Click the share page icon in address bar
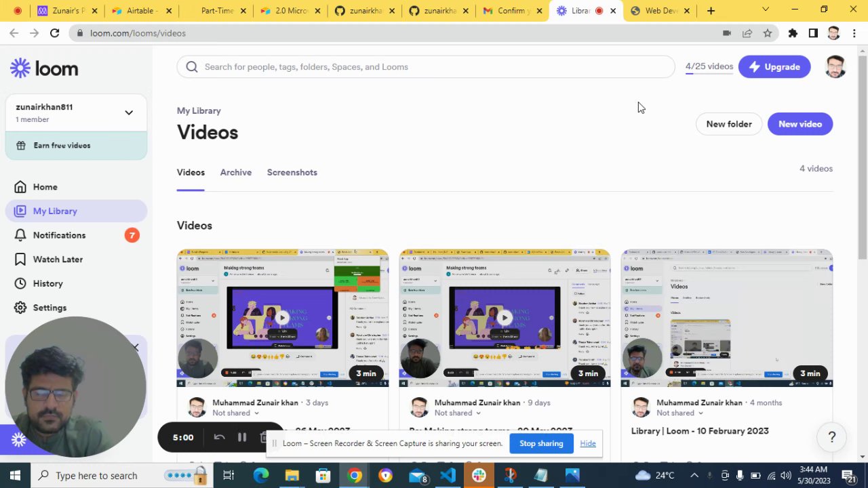Image resolution: width=868 pixels, height=488 pixels. tap(747, 33)
